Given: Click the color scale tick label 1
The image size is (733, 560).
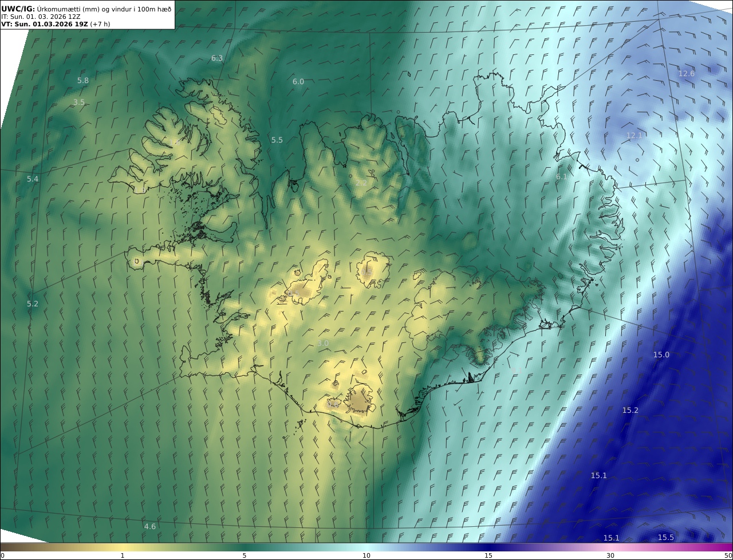Looking at the screenshot, I should coord(123,556).
